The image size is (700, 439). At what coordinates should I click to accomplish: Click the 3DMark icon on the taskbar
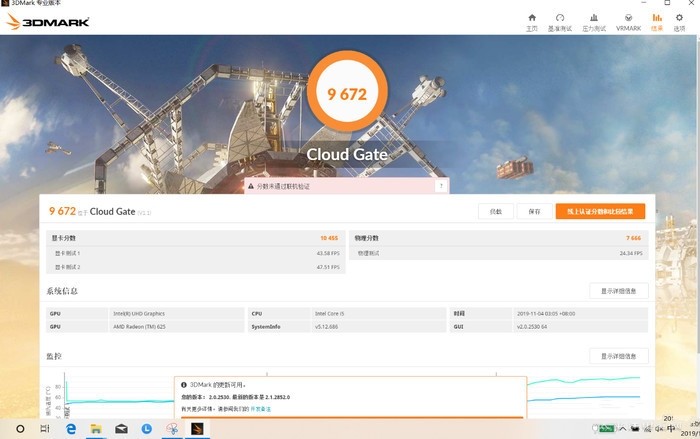pyautogui.click(x=197, y=429)
